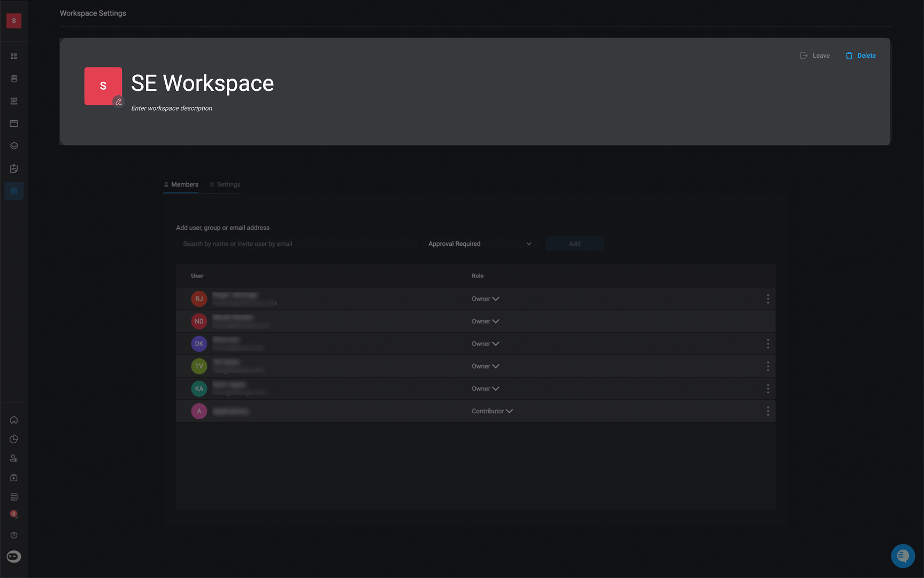Screen dimensions: 924x578
Task: Switch to the Settings tab
Action: (x=225, y=184)
